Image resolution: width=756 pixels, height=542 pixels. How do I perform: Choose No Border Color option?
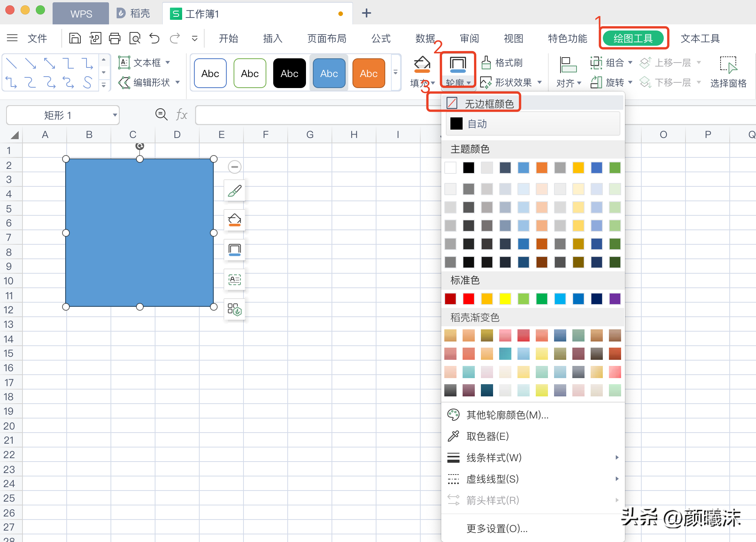pos(533,103)
